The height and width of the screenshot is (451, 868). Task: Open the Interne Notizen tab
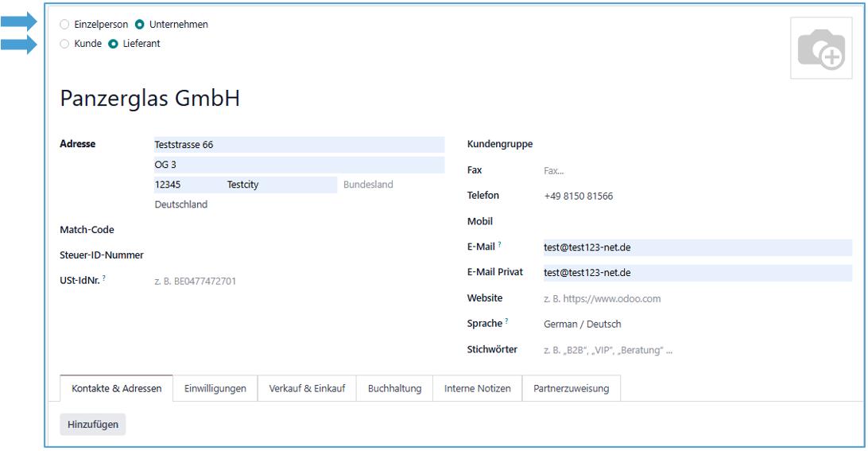tap(477, 389)
